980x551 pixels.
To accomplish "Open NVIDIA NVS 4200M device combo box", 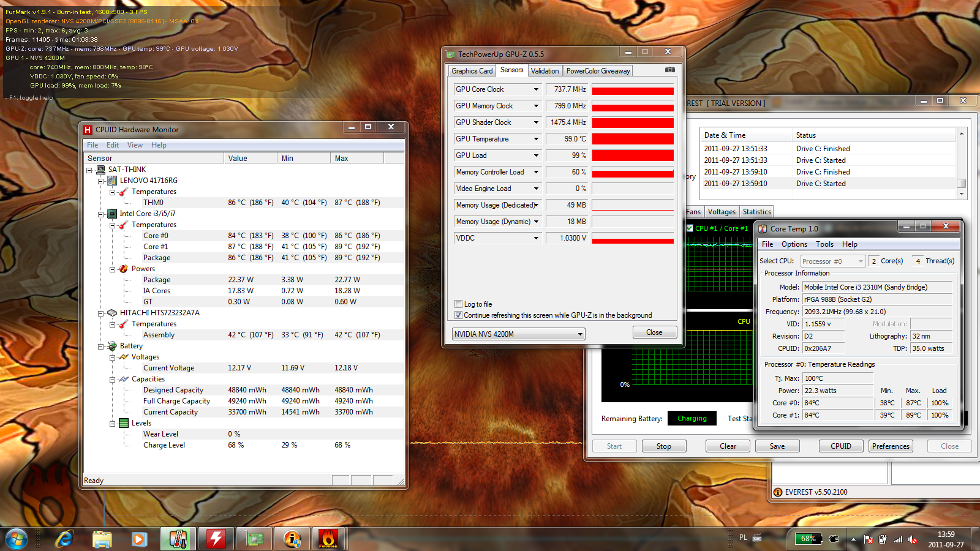I will pos(518,334).
